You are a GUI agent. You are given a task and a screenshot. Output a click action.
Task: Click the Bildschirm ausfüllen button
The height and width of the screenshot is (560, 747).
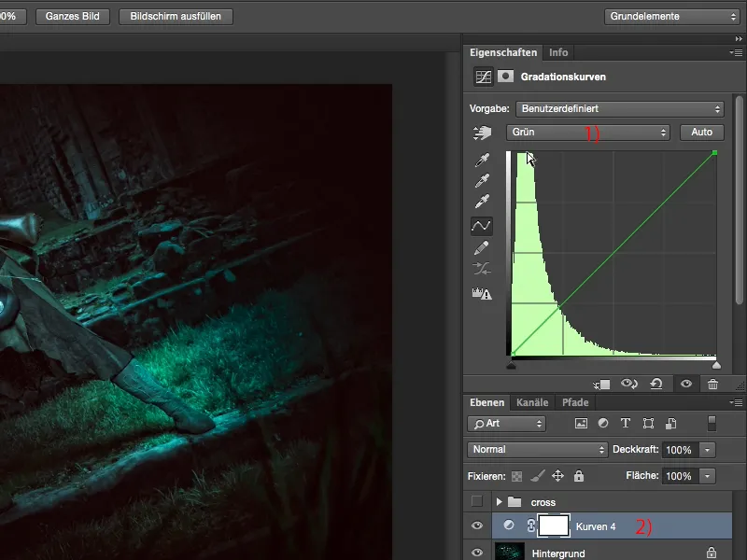coord(176,16)
